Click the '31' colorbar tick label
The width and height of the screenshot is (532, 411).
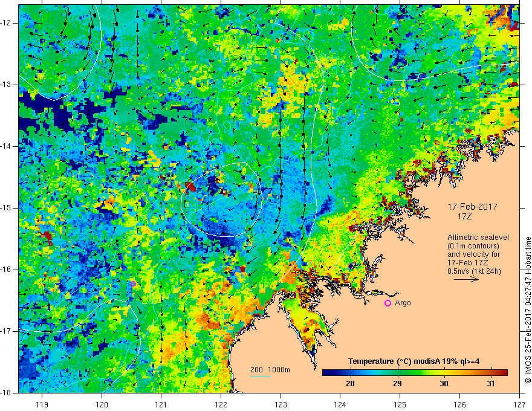(x=491, y=384)
